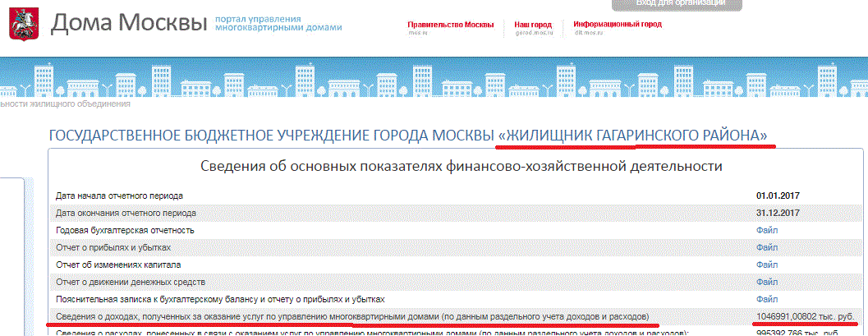
Task: Open the Информационный город link
Action: coord(618,25)
